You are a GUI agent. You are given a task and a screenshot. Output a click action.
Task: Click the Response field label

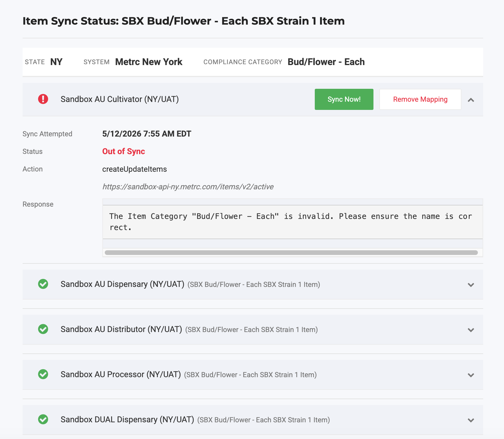(x=38, y=204)
